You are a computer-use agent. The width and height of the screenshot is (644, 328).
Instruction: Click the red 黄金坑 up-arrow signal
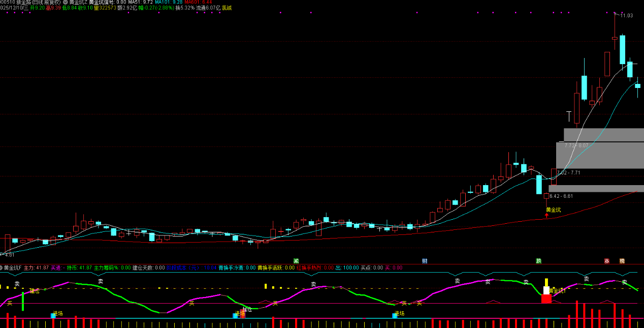546,216
